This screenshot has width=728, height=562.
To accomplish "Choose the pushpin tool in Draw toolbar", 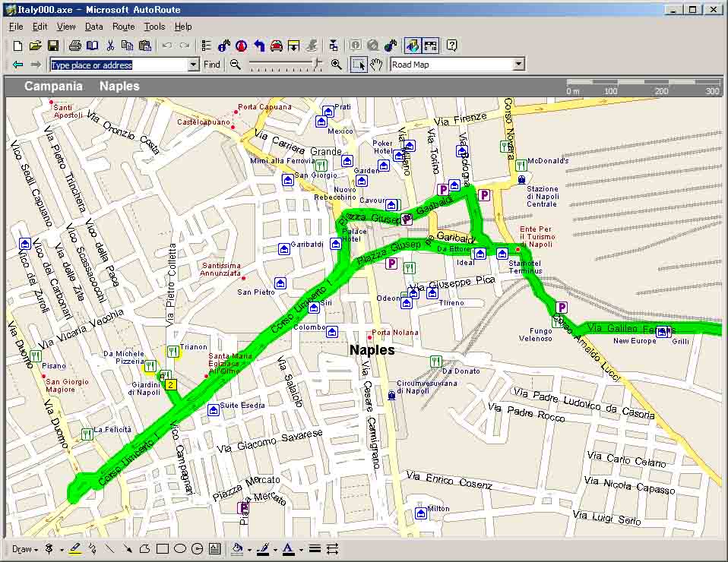I will [x=49, y=550].
